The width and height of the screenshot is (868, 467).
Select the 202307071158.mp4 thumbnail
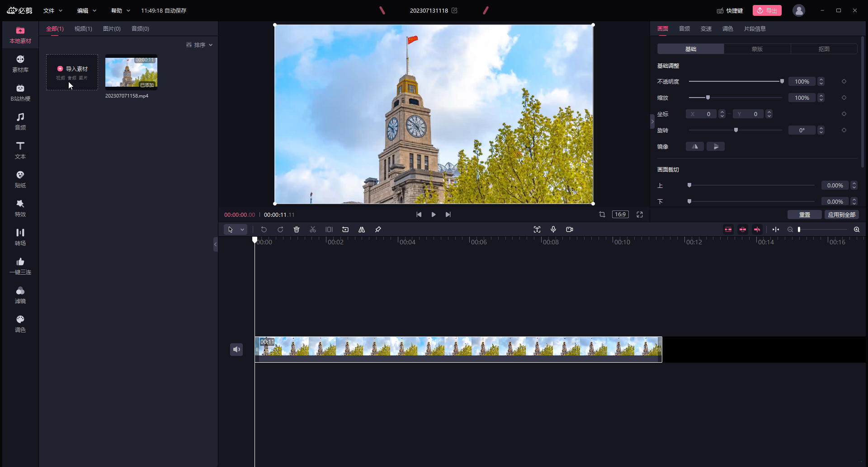coord(131,72)
